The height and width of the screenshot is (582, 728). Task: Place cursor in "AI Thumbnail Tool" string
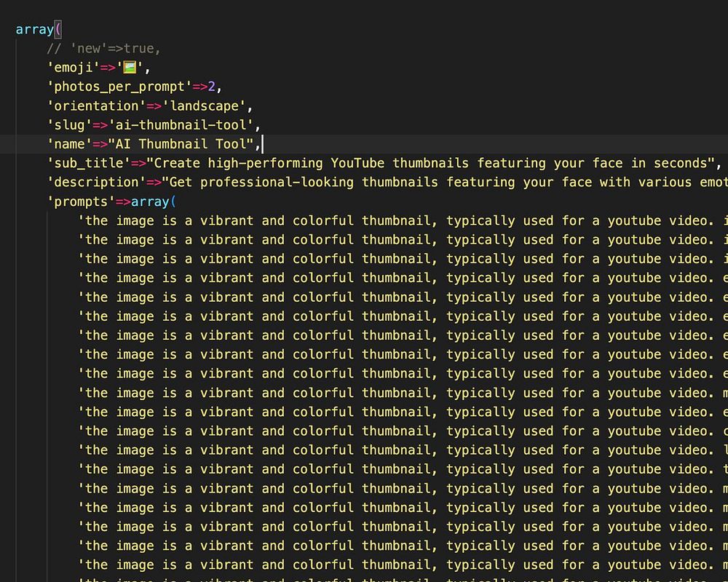(x=181, y=144)
